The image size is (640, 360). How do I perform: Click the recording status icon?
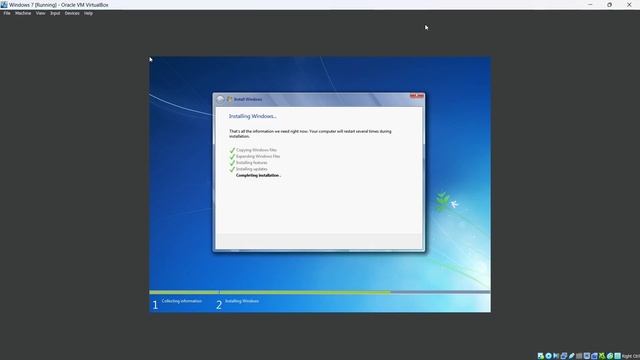594,356
